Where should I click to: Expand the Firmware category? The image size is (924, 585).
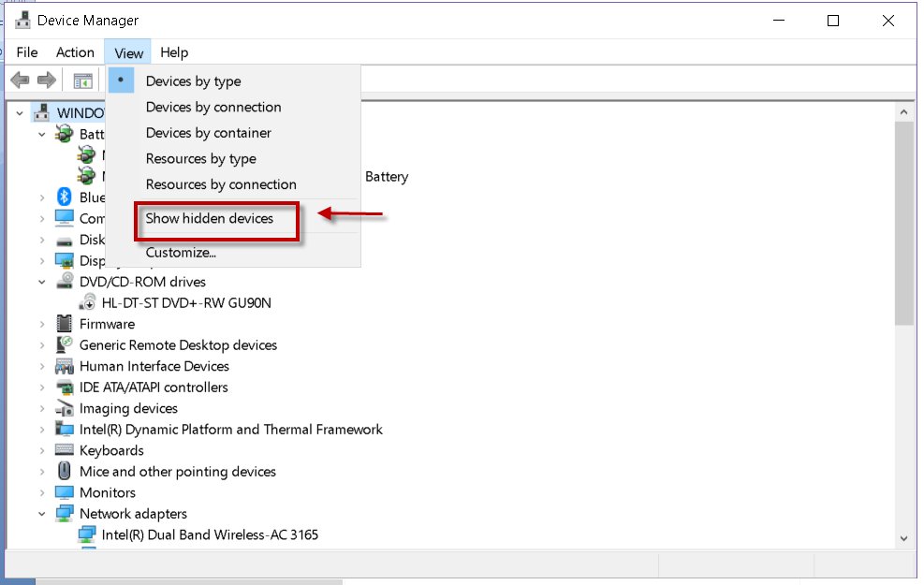pos(42,324)
